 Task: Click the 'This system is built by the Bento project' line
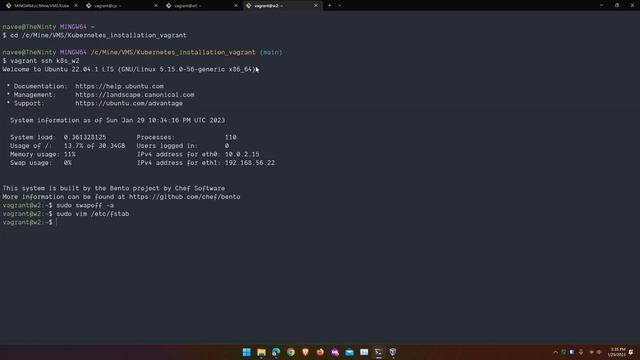pyautogui.click(x=113, y=188)
